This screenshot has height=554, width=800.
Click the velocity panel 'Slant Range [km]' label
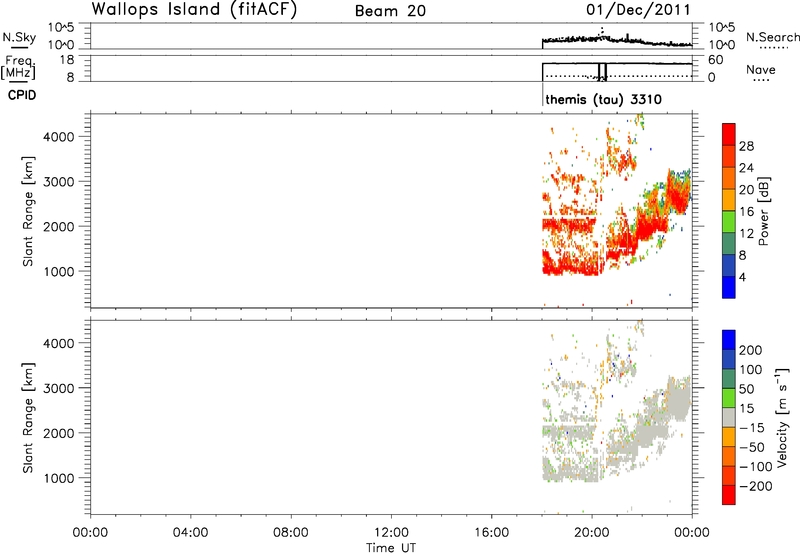pos(28,417)
